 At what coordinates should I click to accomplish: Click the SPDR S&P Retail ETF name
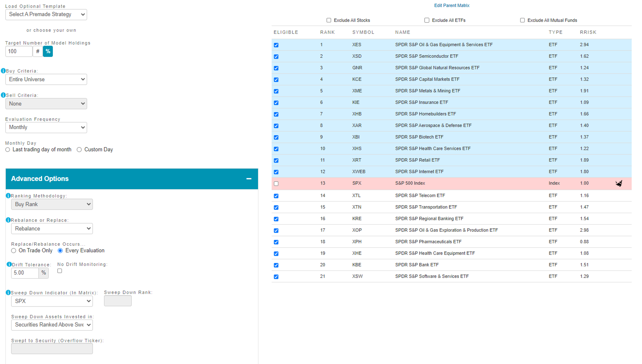tap(417, 160)
